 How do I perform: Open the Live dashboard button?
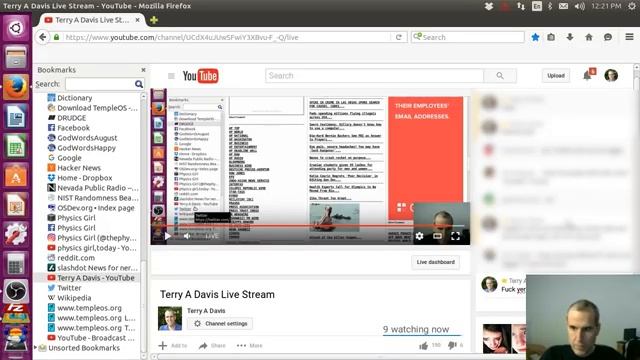tap(436, 262)
